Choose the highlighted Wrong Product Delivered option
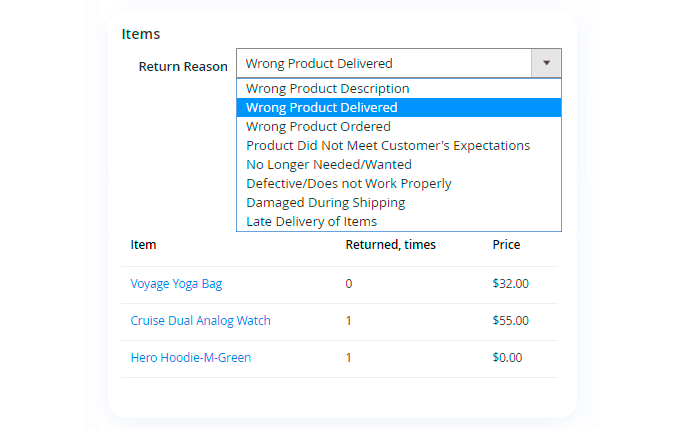Viewport: 684px width, 433px height. tap(321, 108)
